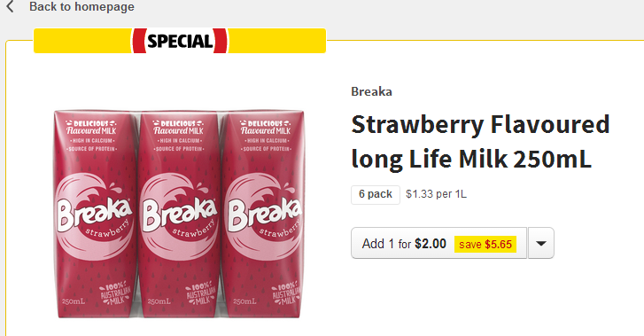Click the yellow SPECIAL banner strip

pos(180,41)
